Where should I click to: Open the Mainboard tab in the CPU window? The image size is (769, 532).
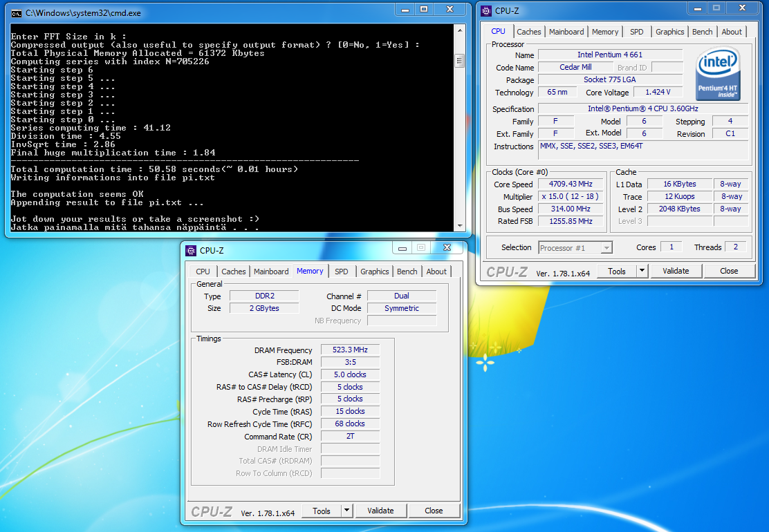[566, 32]
